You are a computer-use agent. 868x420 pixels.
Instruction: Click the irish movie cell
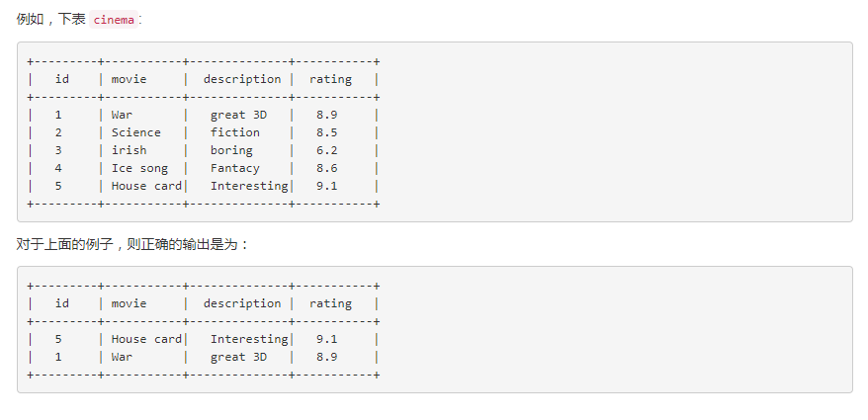click(129, 150)
